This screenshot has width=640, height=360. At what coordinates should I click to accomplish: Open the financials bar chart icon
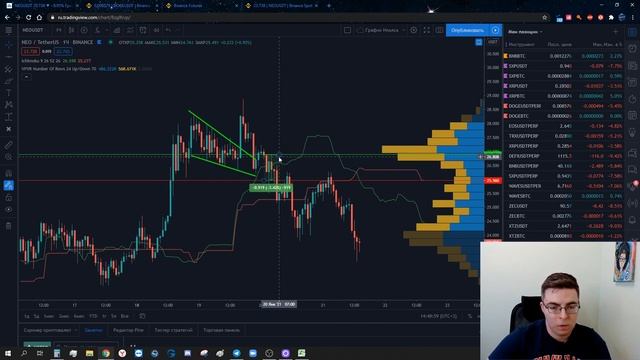click(117, 30)
